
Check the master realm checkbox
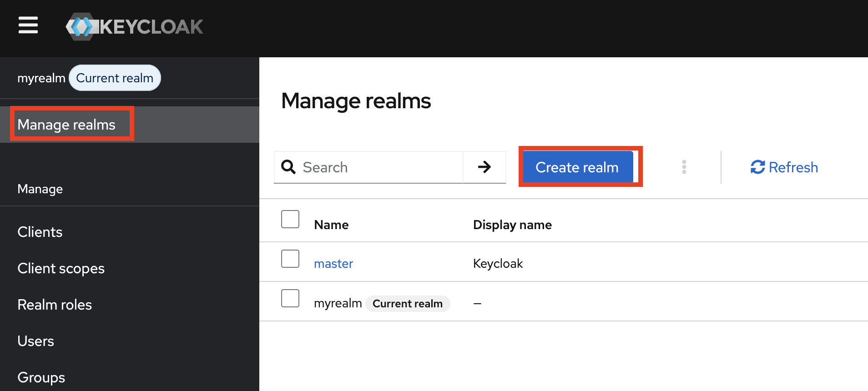click(x=290, y=259)
